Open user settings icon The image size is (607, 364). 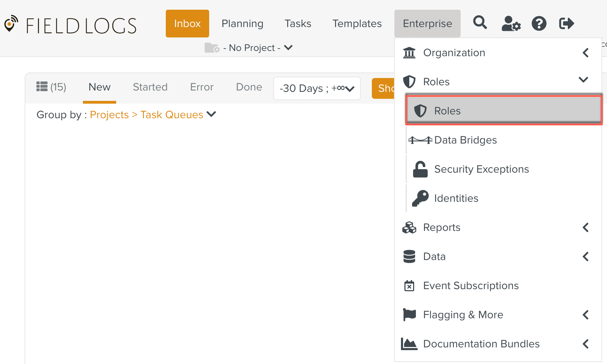pyautogui.click(x=511, y=24)
